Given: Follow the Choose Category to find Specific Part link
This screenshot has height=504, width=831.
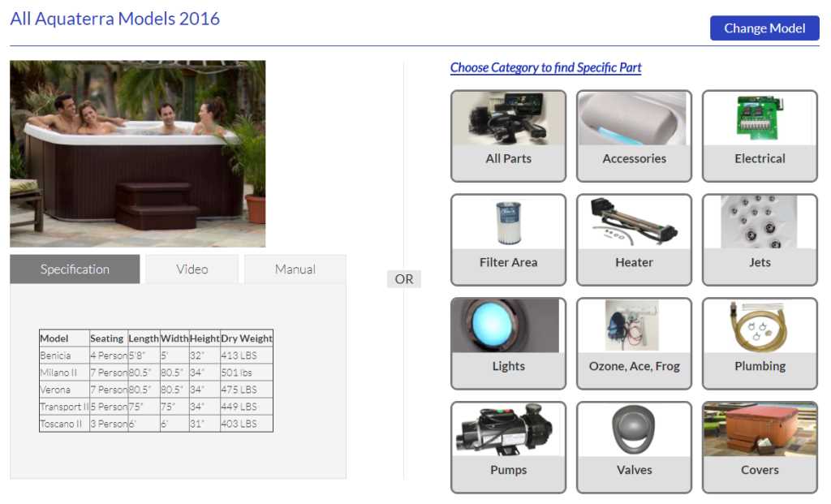Looking at the screenshot, I should [545, 67].
